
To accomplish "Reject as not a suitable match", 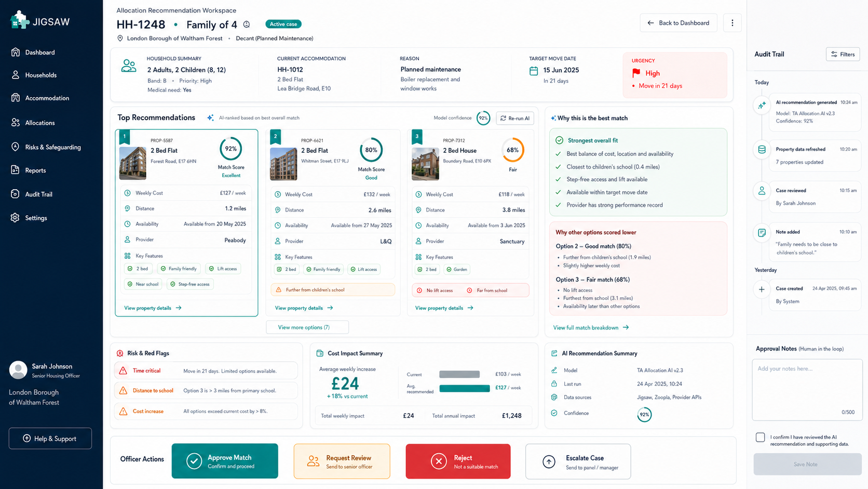I will 458,461.
